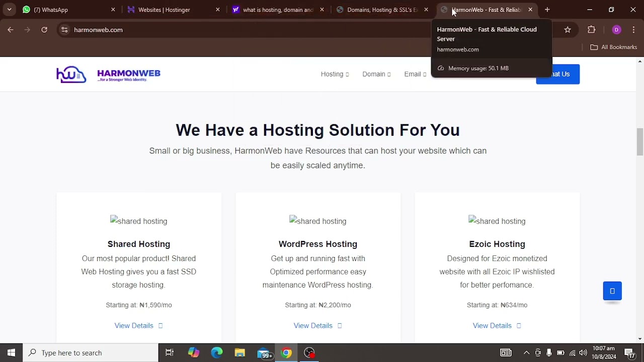Open the 'what is hosting, domain' tab
This screenshot has width=644, height=362.
click(278, 10)
